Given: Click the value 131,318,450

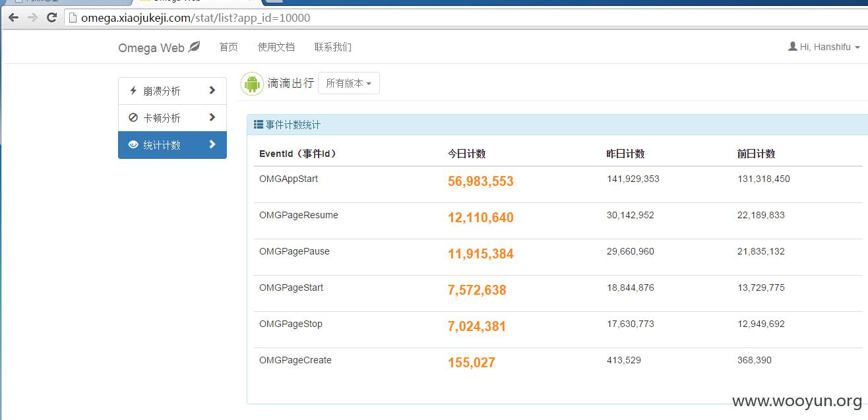Looking at the screenshot, I should pyautogui.click(x=764, y=179).
